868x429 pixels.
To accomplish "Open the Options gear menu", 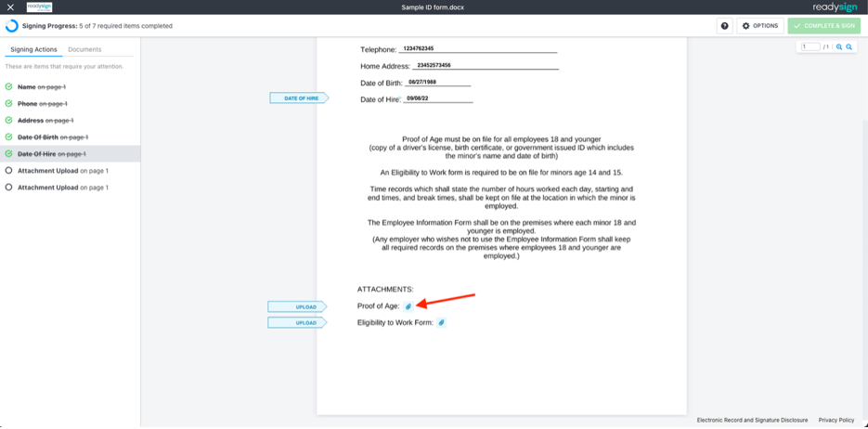I will [759, 25].
